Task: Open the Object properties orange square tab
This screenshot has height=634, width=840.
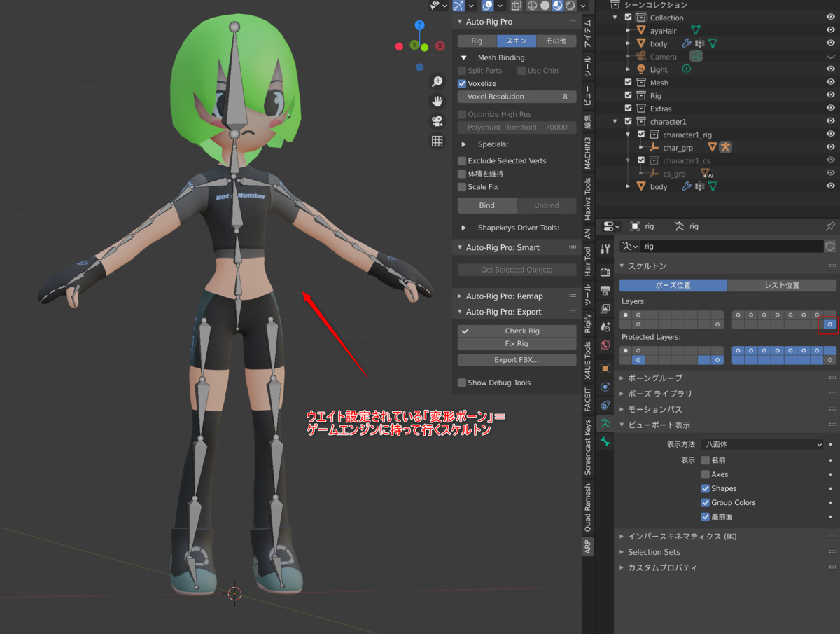Action: click(605, 368)
